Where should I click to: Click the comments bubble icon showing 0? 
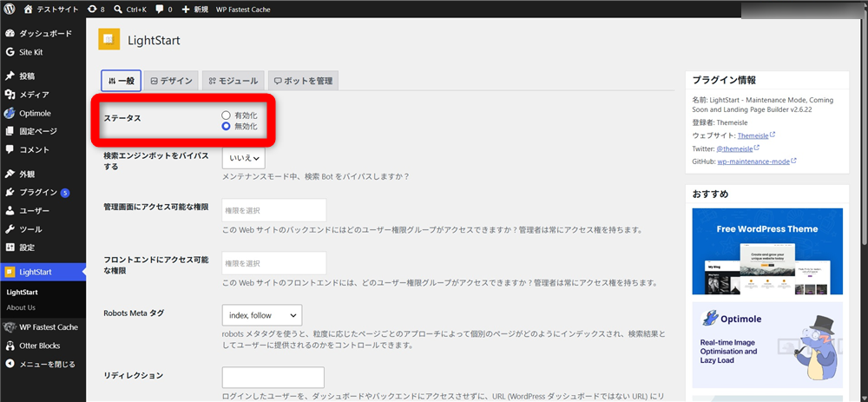pyautogui.click(x=160, y=9)
